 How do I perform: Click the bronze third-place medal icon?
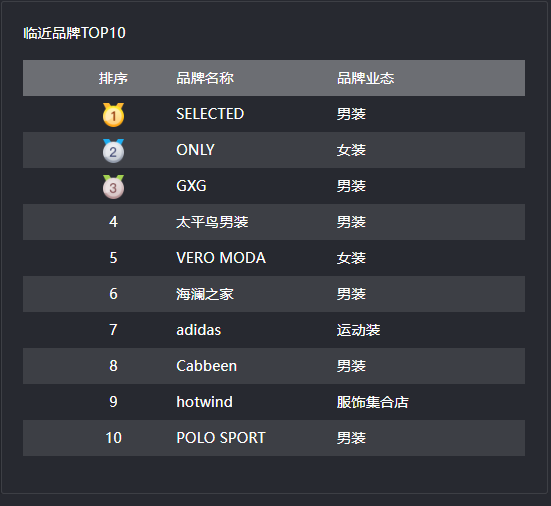[x=113, y=187]
